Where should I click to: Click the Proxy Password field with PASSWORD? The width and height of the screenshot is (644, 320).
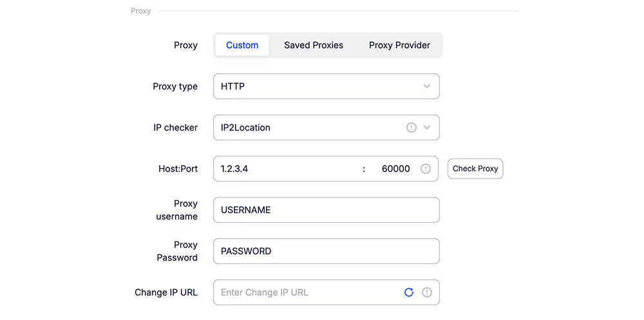click(x=326, y=251)
